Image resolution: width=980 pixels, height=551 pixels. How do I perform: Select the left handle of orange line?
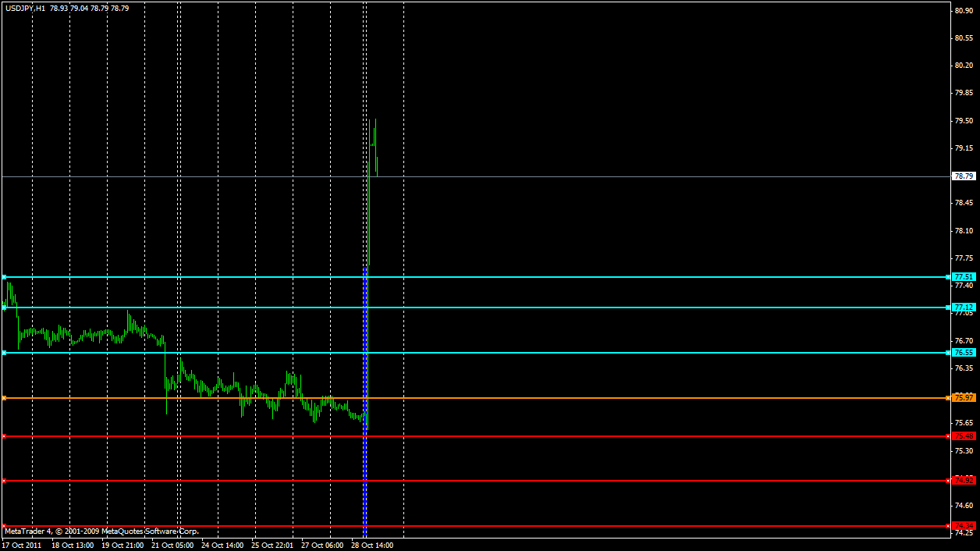tap(4, 398)
